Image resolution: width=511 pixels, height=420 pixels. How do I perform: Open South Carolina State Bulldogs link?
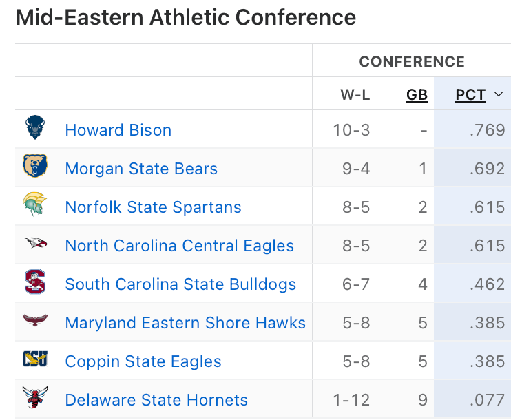coord(180,284)
